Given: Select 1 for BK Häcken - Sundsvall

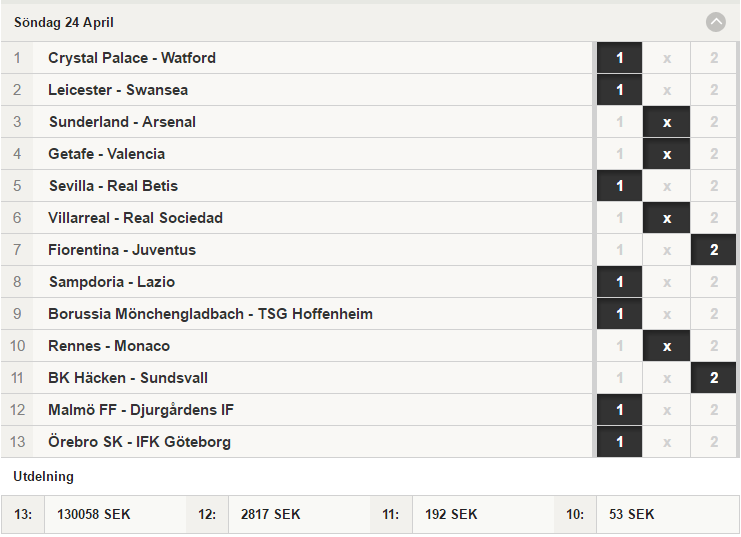Looking at the screenshot, I should coord(619,378).
